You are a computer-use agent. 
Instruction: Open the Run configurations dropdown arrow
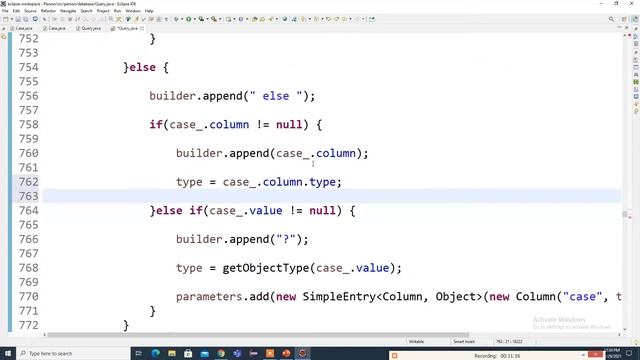[194, 19]
